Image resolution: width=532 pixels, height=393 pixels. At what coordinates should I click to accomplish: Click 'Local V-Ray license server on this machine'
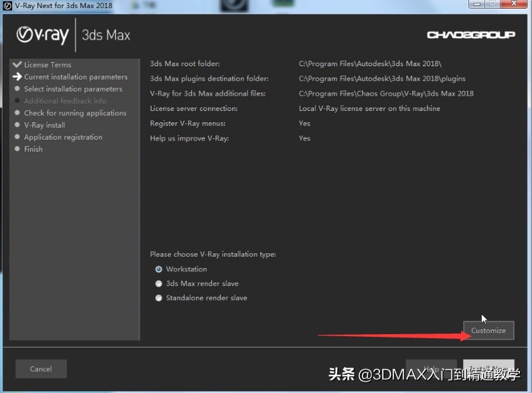(x=369, y=108)
